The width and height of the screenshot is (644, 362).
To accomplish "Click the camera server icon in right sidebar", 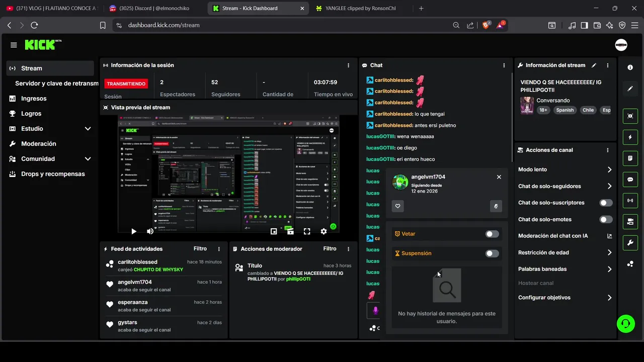I will click(630, 222).
